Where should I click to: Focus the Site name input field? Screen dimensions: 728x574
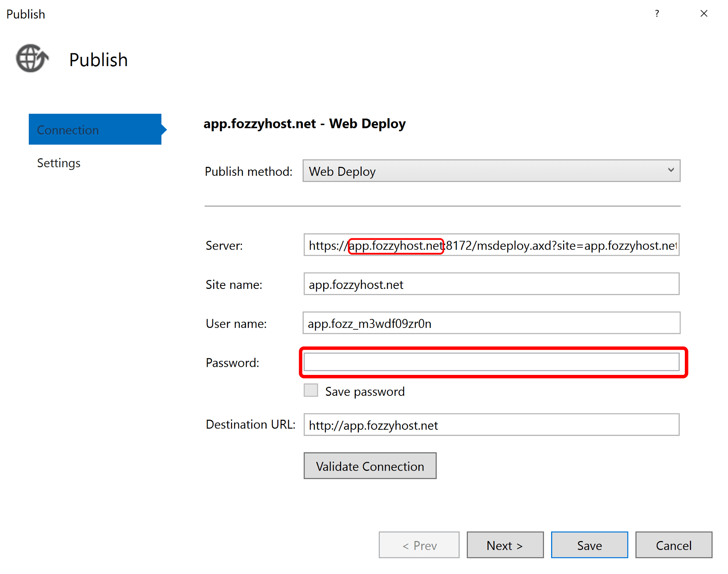click(x=492, y=284)
